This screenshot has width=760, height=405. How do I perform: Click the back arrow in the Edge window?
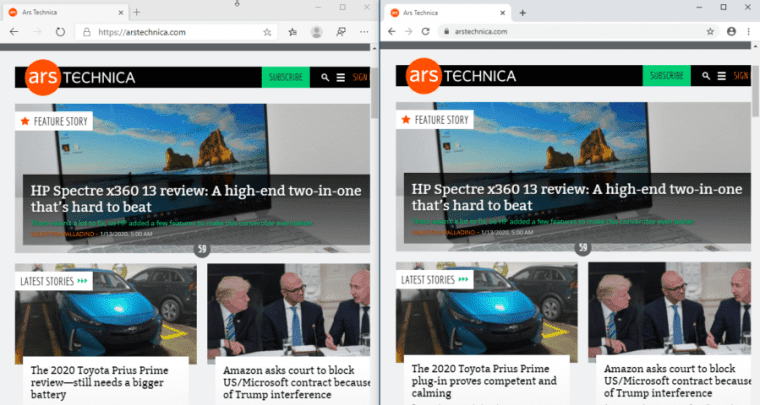point(14,32)
